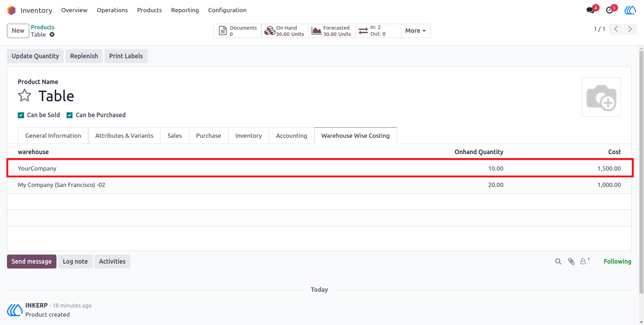Click the New button
The width and height of the screenshot is (644, 325).
[x=18, y=31]
